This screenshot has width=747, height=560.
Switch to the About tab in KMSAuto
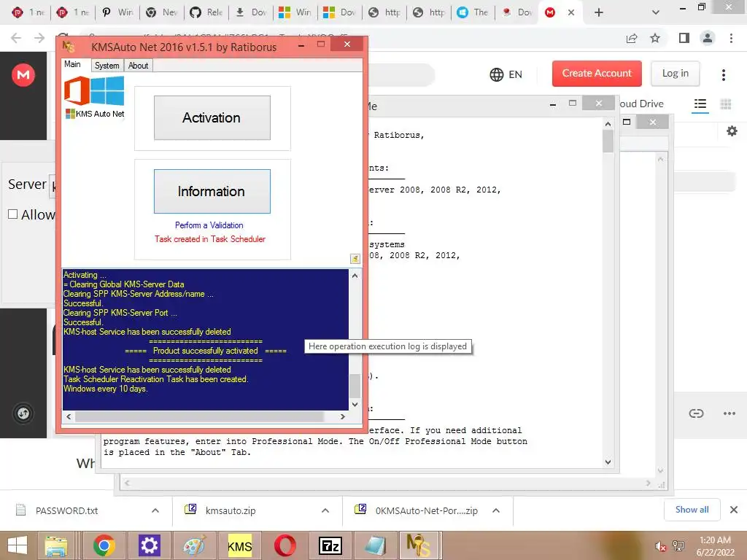click(138, 66)
